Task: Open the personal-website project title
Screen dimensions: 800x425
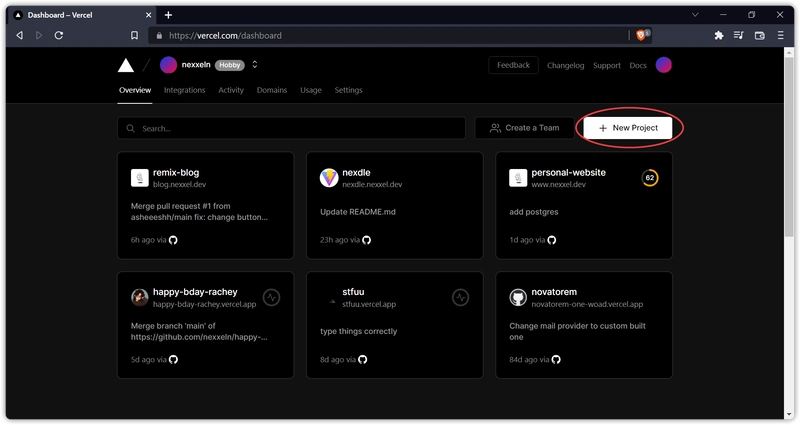Action: (x=568, y=172)
